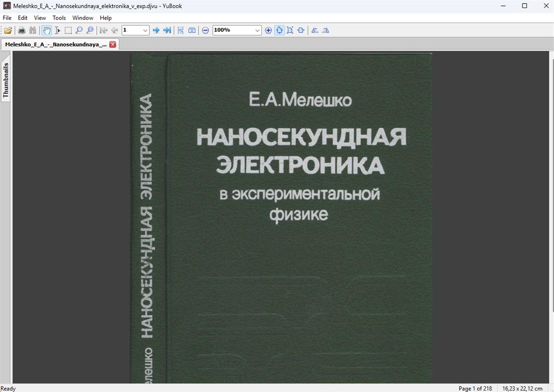Open the File menu
The width and height of the screenshot is (554, 392).
pos(7,17)
